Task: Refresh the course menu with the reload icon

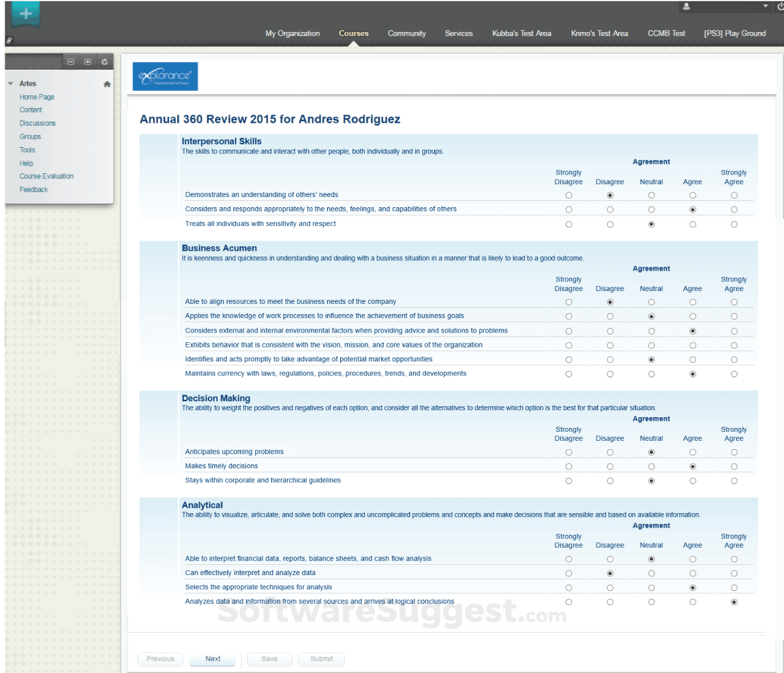Action: coord(104,61)
